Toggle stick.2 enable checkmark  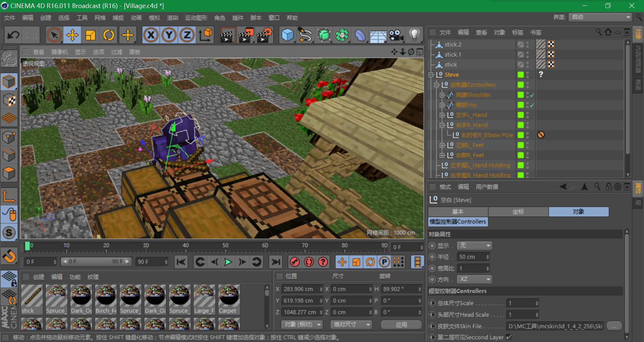click(x=521, y=44)
